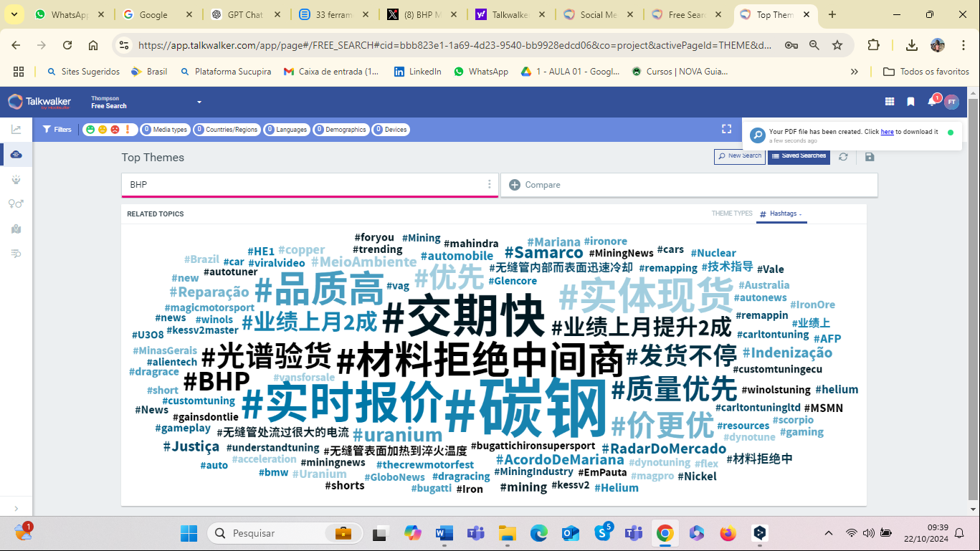Click the Talkwalker logo
This screenshot has width=980, height=551.
point(39,102)
